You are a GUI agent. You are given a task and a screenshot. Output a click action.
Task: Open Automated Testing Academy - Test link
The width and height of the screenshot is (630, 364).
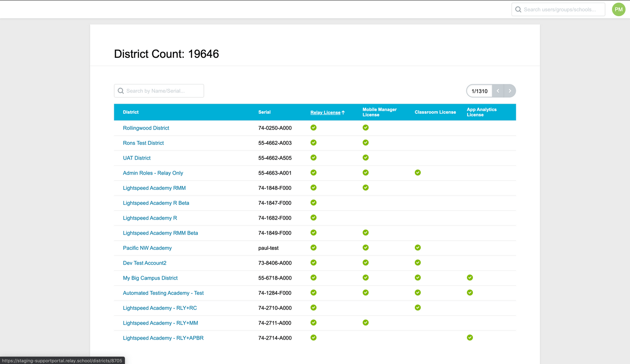coord(163,293)
